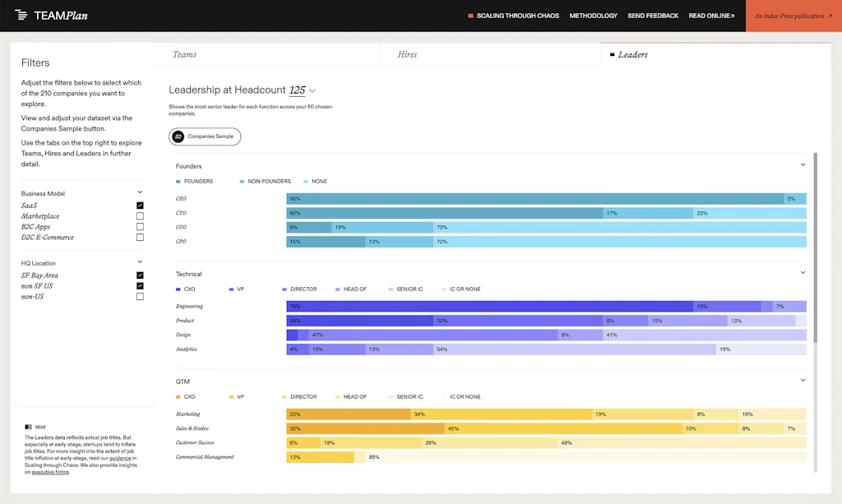Click the An Index Press publication banner

tap(792, 15)
